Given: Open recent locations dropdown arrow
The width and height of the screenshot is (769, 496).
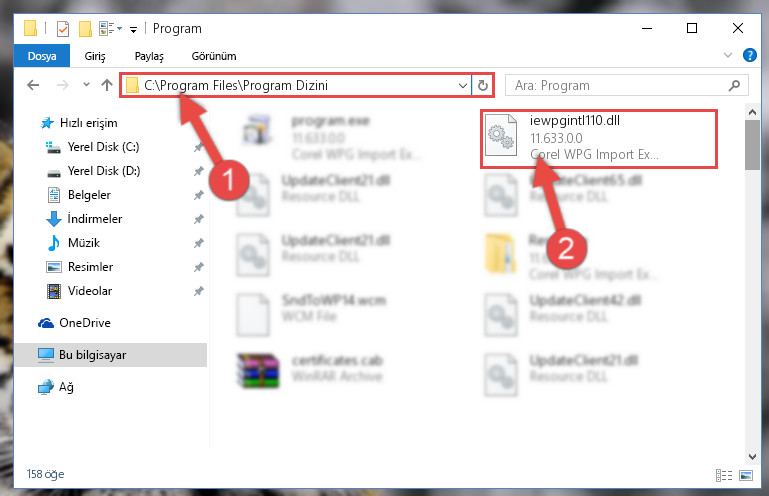Looking at the screenshot, I should [x=86, y=85].
